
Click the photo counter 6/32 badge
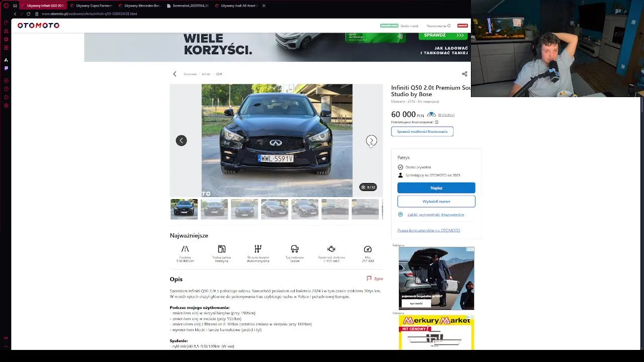click(x=368, y=187)
